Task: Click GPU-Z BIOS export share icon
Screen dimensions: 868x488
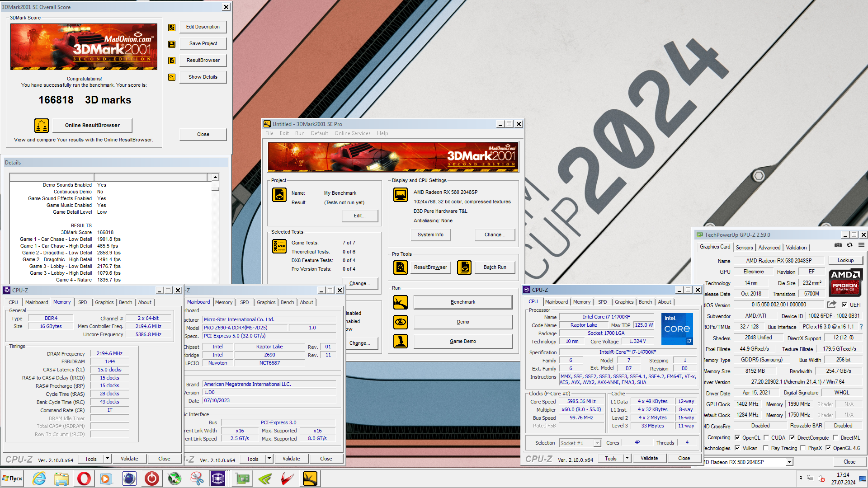Action: (x=831, y=305)
